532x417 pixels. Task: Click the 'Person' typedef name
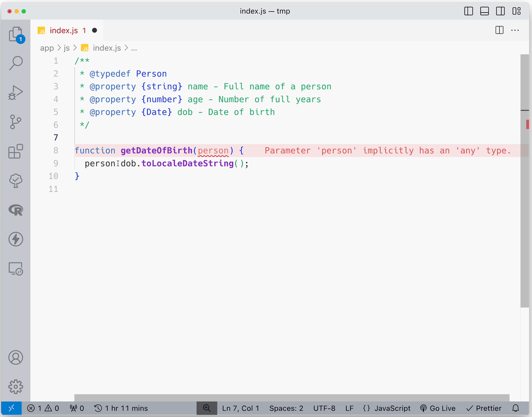coord(151,74)
